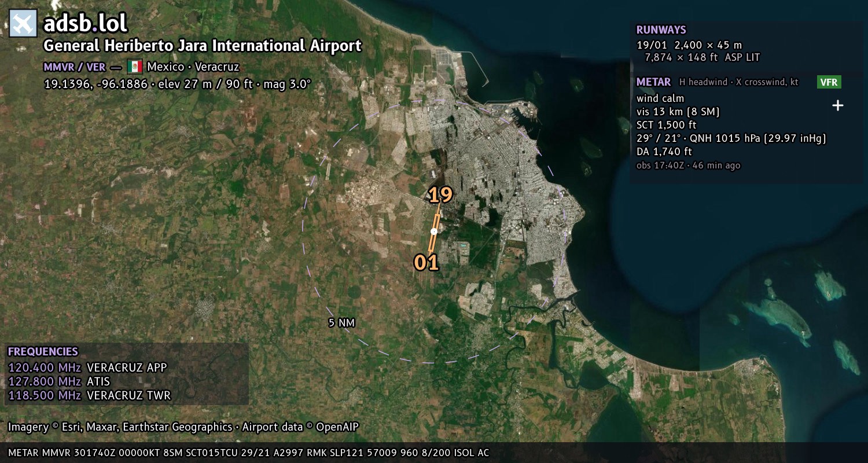Click the QNH 1015 hPa temperature line
The image size is (868, 463).
click(731, 138)
